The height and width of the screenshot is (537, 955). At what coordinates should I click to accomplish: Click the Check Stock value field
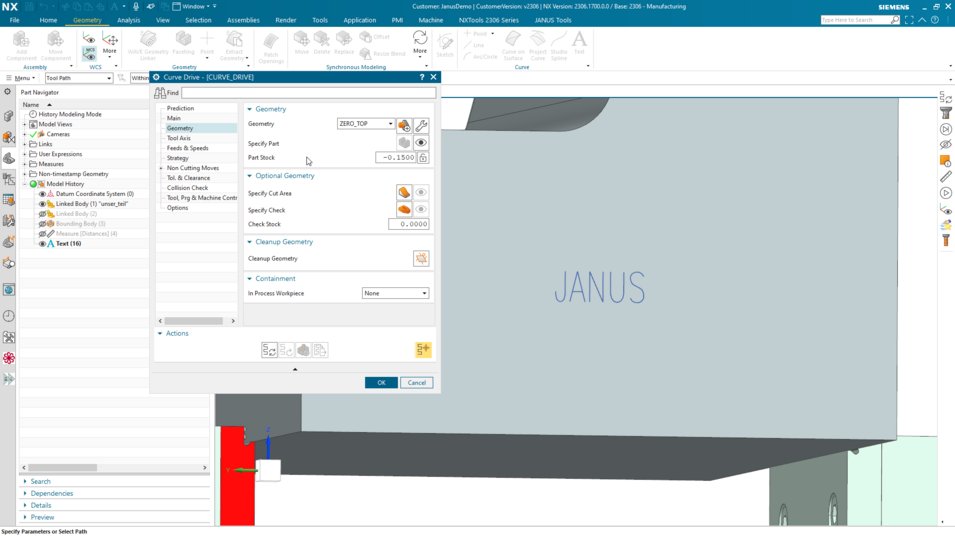tap(409, 224)
